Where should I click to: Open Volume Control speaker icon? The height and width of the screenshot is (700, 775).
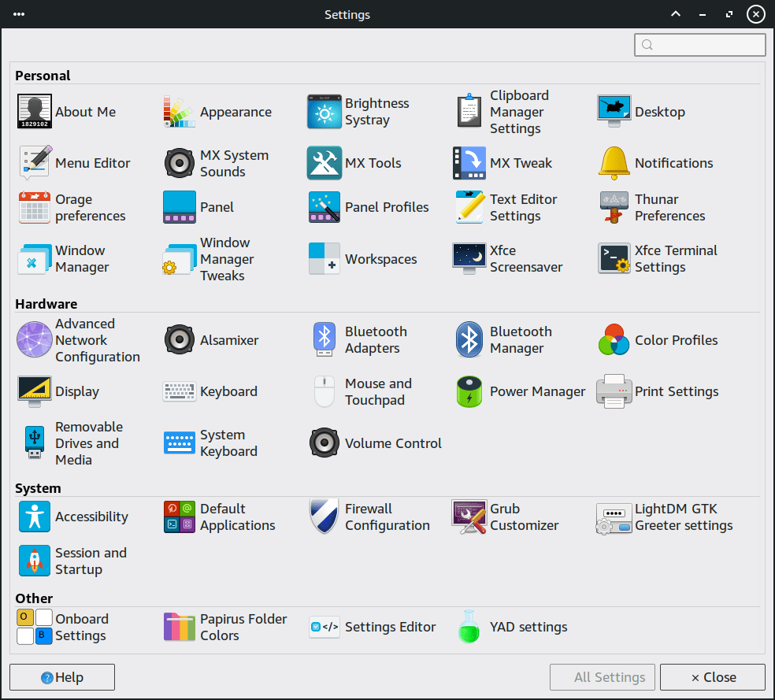click(x=324, y=444)
